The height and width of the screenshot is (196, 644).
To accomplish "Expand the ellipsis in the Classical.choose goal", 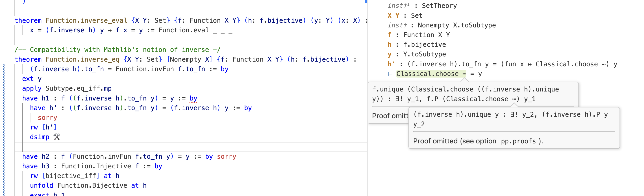I will (x=464, y=74).
